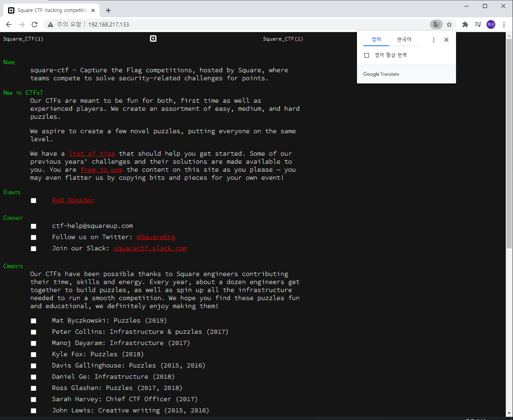
Task: Select the 한국어 tab in translate popup
Action: click(x=404, y=39)
